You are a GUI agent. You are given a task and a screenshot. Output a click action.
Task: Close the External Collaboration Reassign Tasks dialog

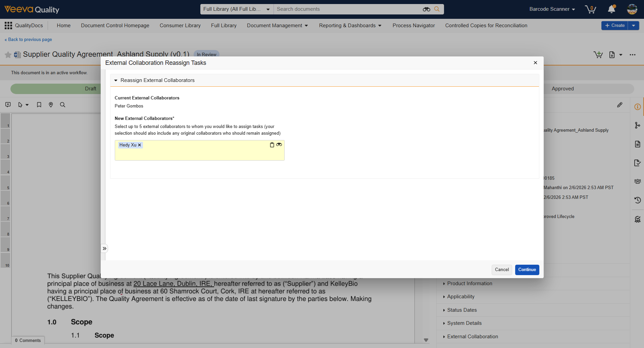click(535, 63)
